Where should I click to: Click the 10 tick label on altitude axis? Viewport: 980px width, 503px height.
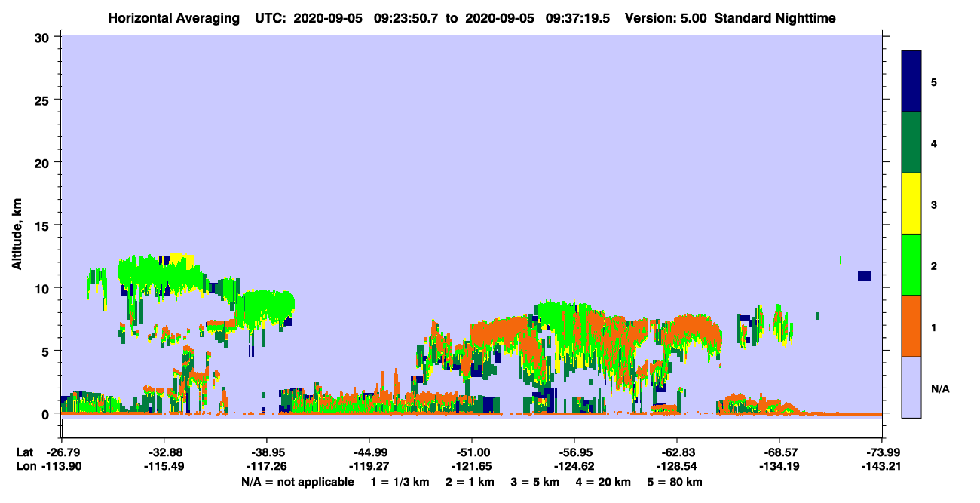point(44,288)
